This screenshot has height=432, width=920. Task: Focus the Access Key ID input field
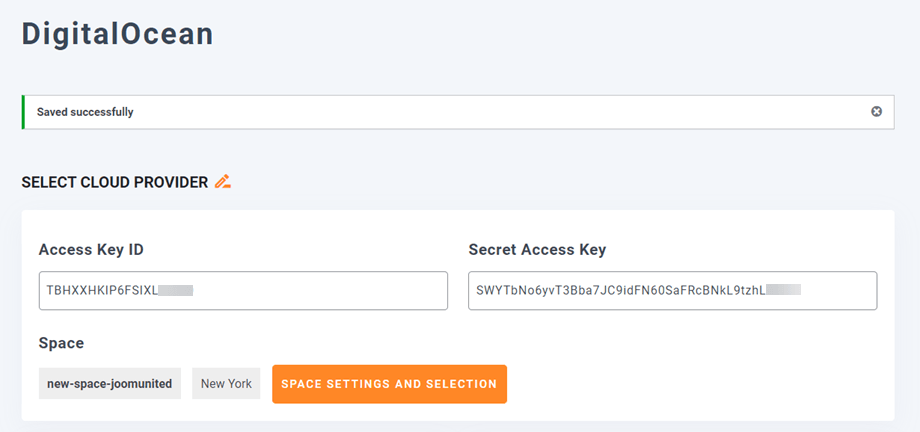point(320,290)
